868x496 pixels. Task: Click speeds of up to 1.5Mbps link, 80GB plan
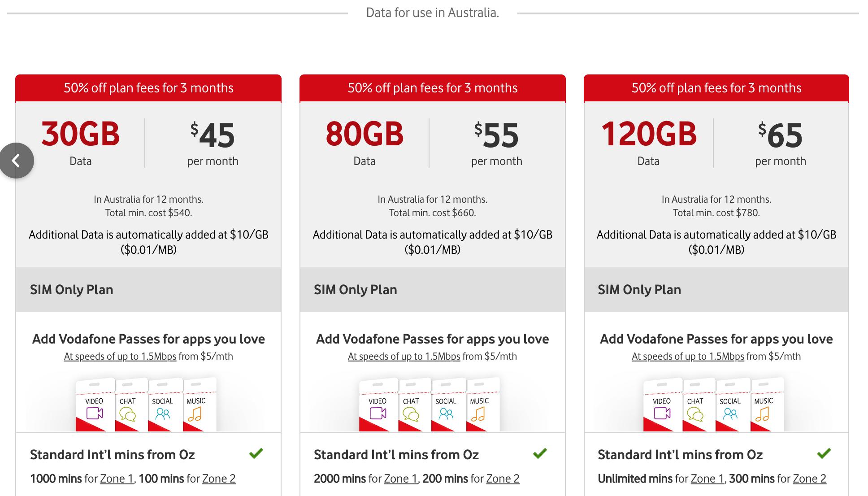point(404,357)
